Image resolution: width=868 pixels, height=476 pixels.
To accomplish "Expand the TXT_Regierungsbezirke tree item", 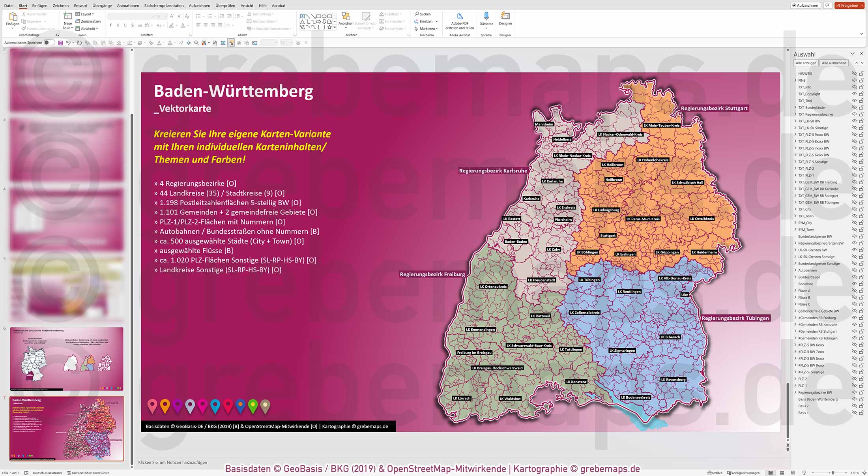I will (x=795, y=114).
